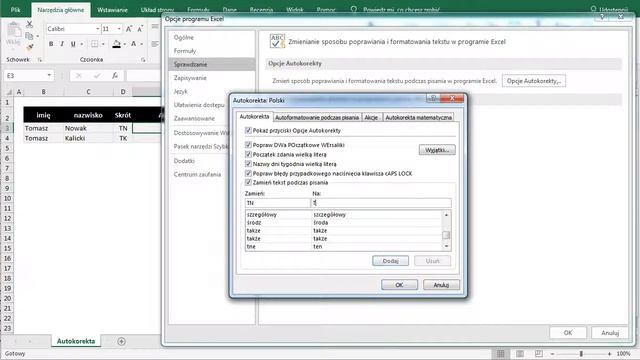Open Czcionka font dialog launcher

[x=143, y=60]
